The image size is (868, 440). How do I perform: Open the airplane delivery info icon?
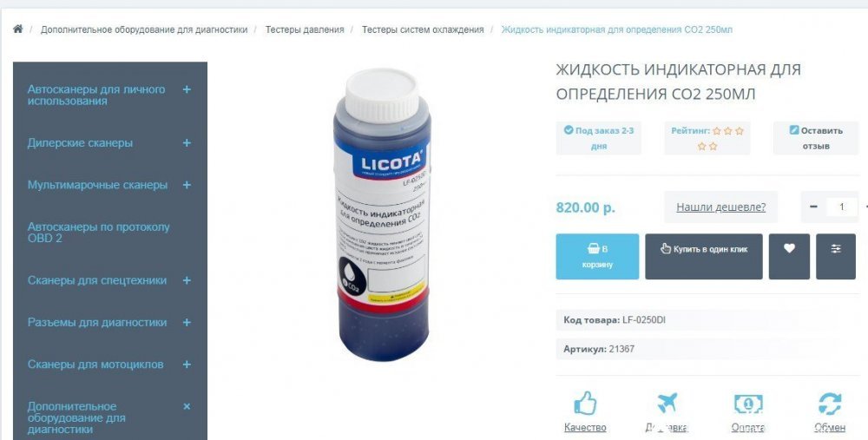(x=667, y=404)
